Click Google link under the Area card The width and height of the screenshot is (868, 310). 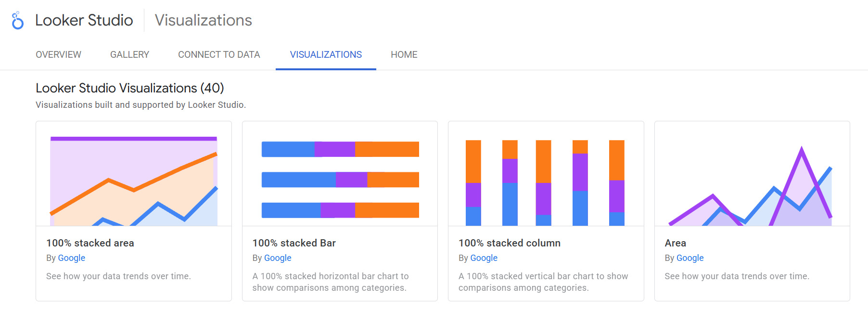(x=689, y=258)
